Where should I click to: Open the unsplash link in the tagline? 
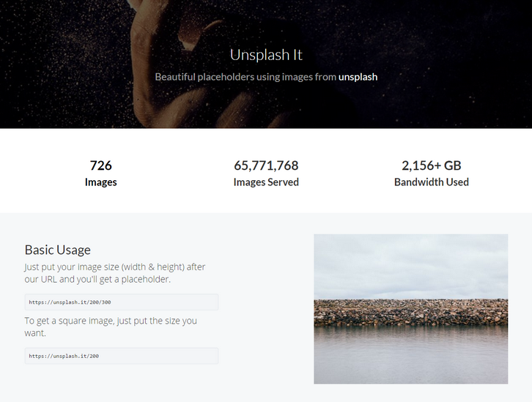click(x=358, y=76)
